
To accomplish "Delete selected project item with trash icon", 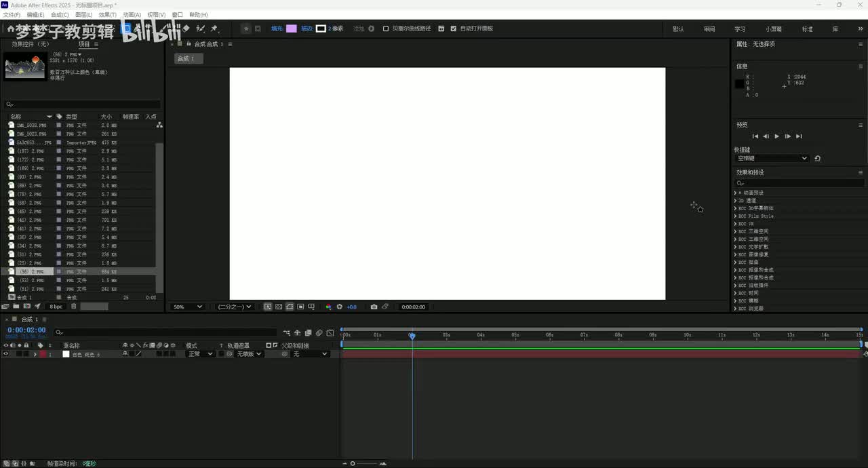I will (x=73, y=307).
